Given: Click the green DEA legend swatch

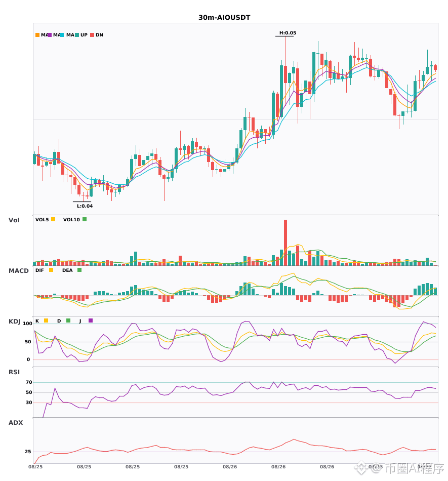Looking at the screenshot, I should (x=79, y=270).
